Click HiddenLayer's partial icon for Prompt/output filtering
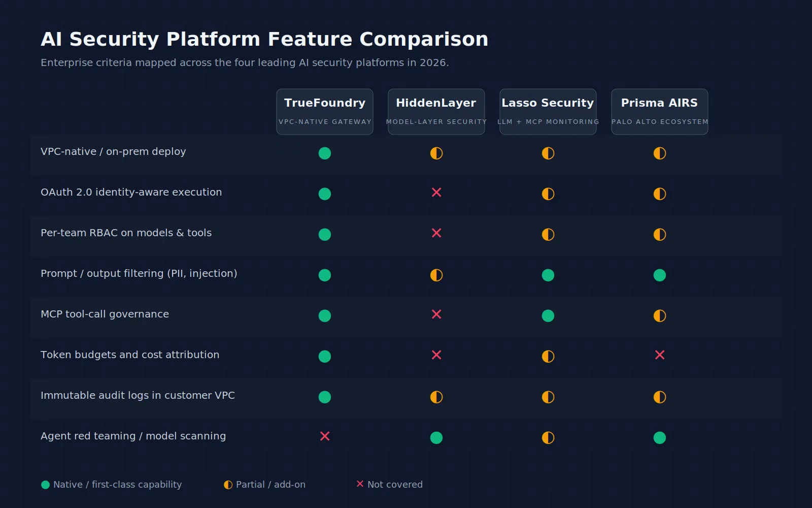 coord(436,275)
